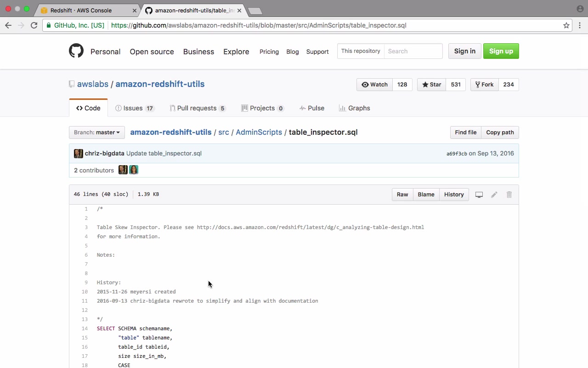The image size is (588, 368).
Task: Open the Support link
Action: pos(317,52)
